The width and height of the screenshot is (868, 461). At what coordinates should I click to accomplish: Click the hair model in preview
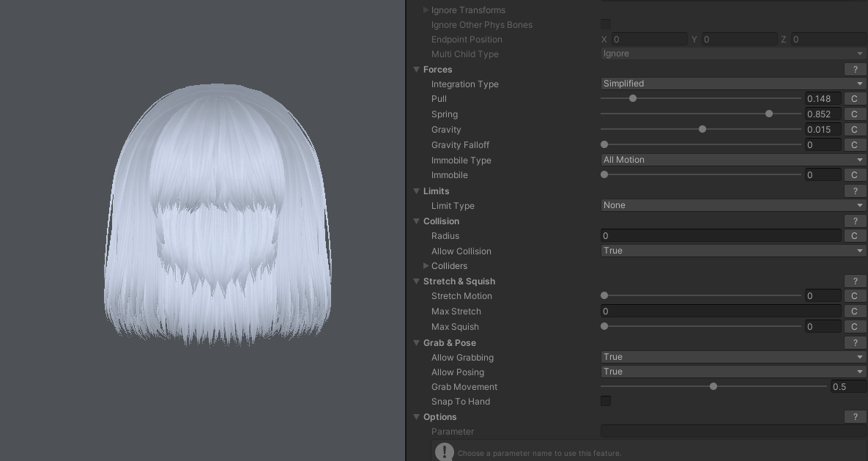pyautogui.click(x=218, y=215)
